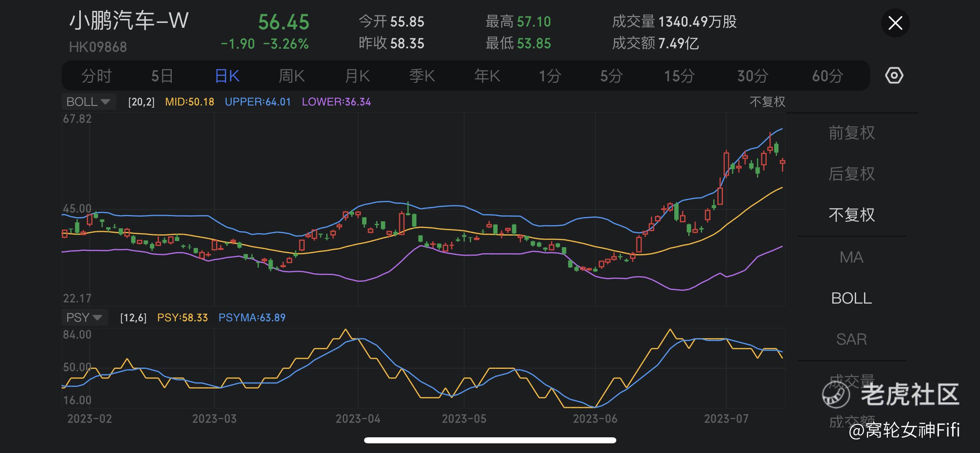Screen dimensions: 980x453
Task: Click the MID:50.18 value
Action: click(189, 102)
